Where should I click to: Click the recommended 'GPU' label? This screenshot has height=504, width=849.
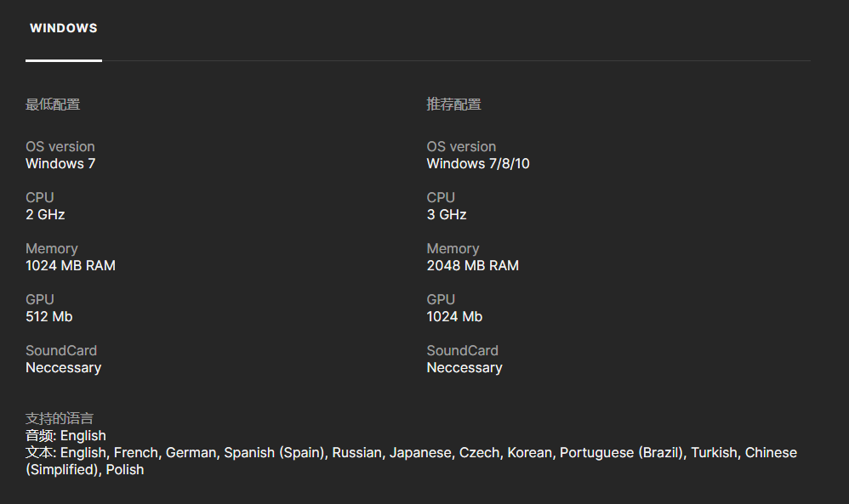pyautogui.click(x=441, y=299)
